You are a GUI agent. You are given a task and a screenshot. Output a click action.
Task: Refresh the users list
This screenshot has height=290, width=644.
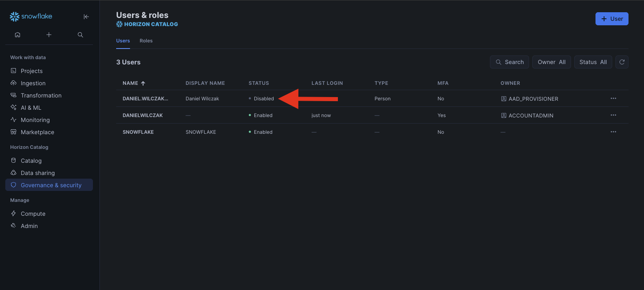622,62
